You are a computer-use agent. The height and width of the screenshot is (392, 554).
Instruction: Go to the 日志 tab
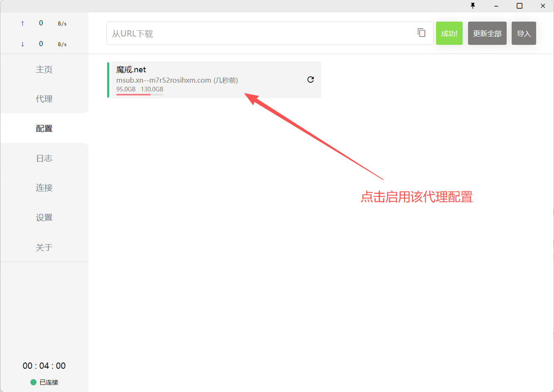click(44, 158)
